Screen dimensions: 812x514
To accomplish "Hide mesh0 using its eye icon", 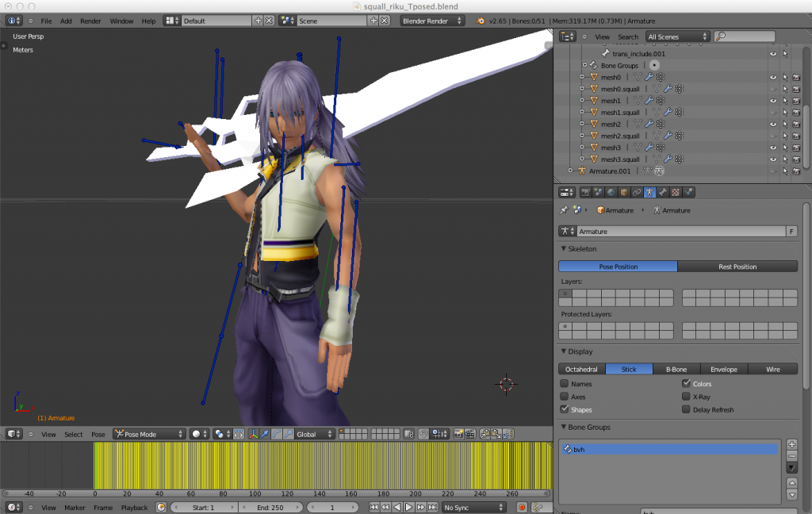I will (773, 77).
